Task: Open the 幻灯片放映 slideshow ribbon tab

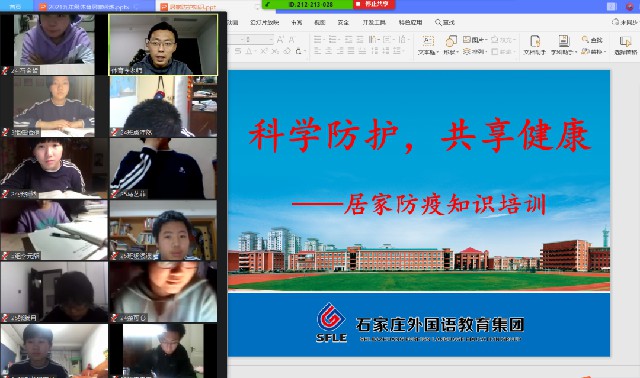Action: pyautogui.click(x=264, y=22)
